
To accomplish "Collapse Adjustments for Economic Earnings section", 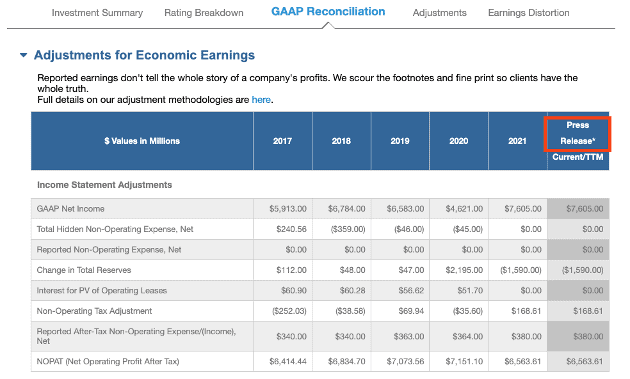I will click(x=24, y=55).
